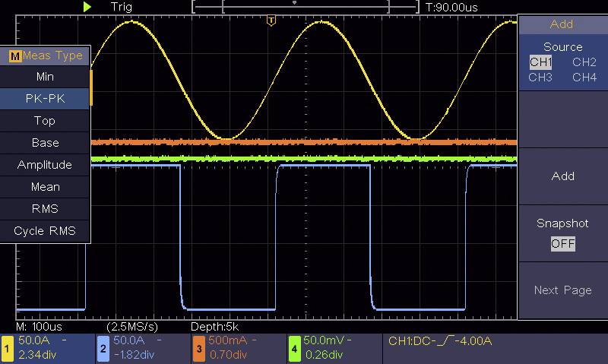
Task: Choose CH4 as measurement source
Action: 584,77
